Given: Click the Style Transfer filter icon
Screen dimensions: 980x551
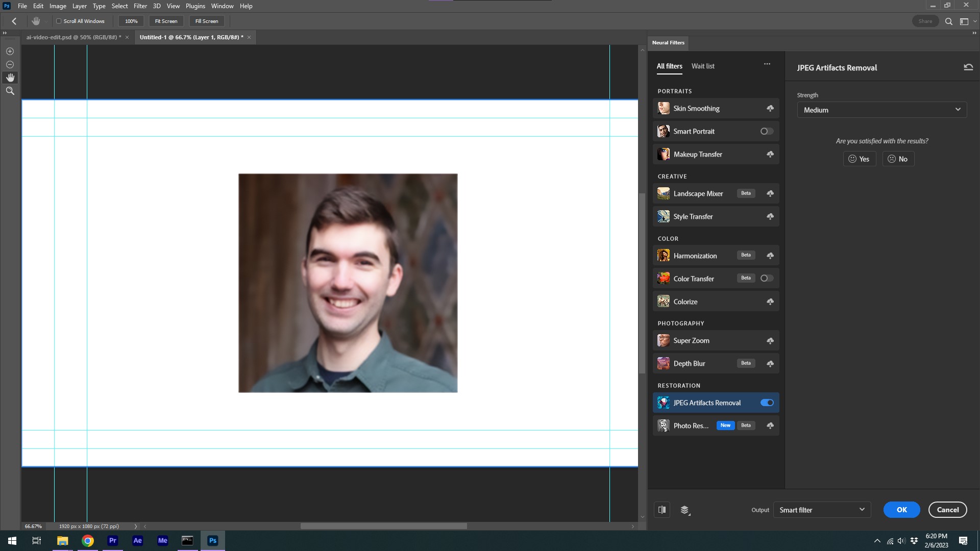Looking at the screenshot, I should pos(664,216).
